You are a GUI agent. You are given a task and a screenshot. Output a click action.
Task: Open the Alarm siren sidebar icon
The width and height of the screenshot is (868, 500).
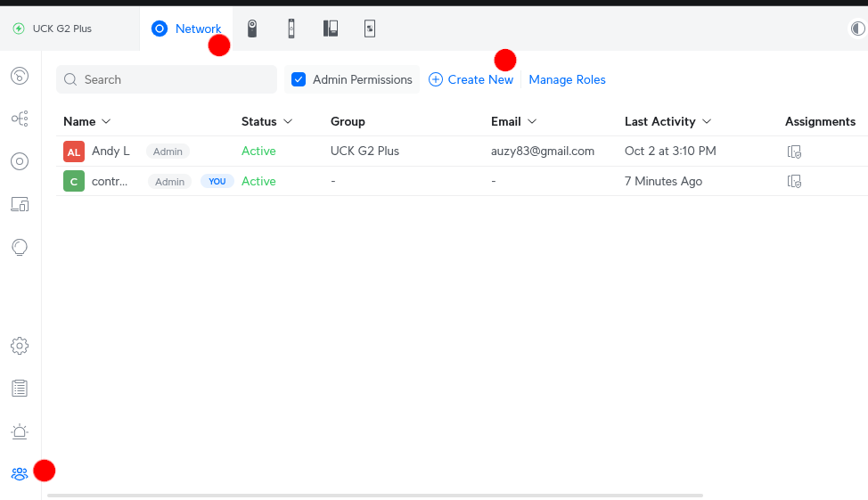coord(20,431)
